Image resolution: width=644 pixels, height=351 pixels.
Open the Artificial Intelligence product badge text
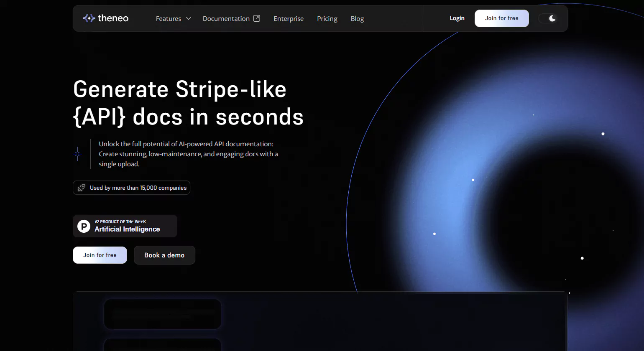click(x=127, y=229)
